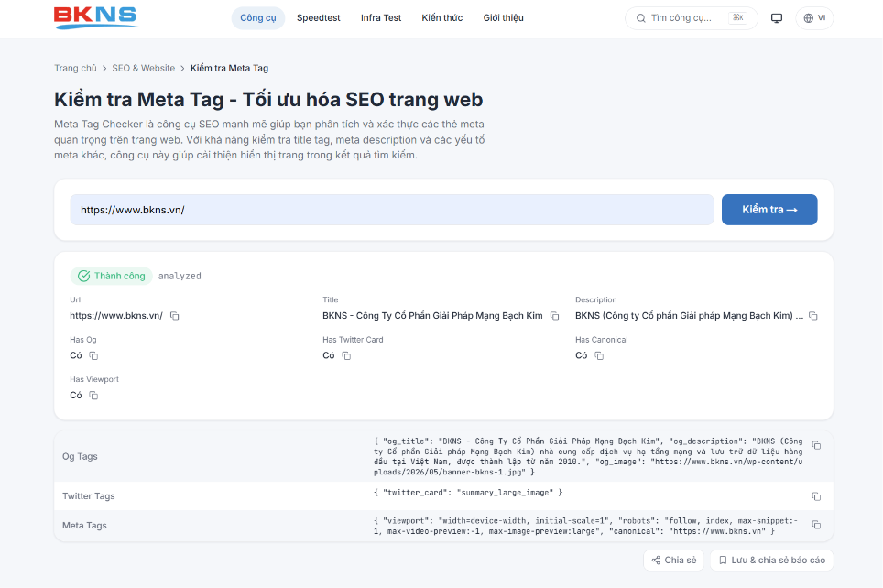The height and width of the screenshot is (588, 883).
Task: Copy the Url value
Action: click(175, 316)
